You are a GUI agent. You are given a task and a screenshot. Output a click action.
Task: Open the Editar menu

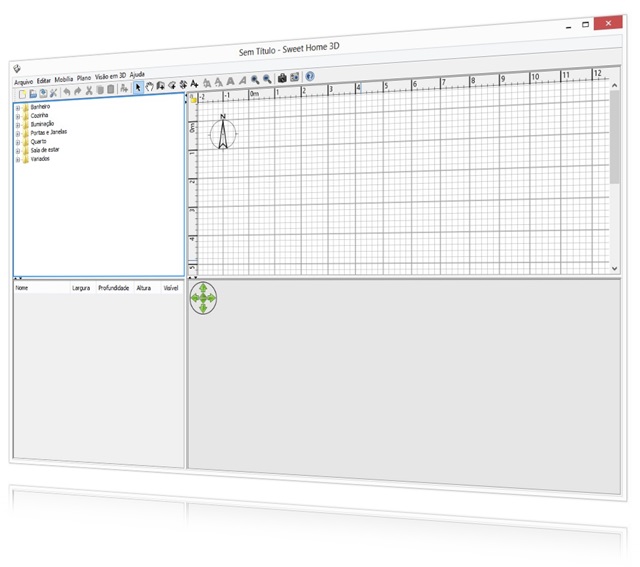coord(44,80)
